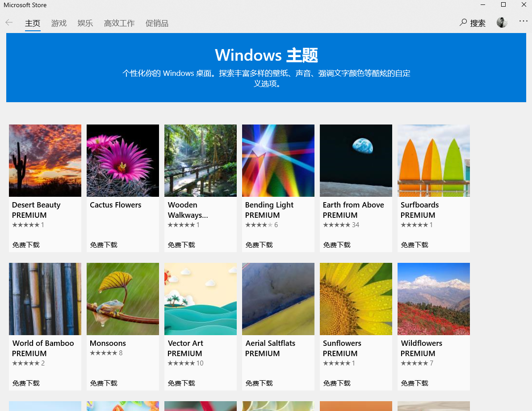This screenshot has height=411, width=532.
Task: Click the Windows 主题 banner
Action: point(266,67)
